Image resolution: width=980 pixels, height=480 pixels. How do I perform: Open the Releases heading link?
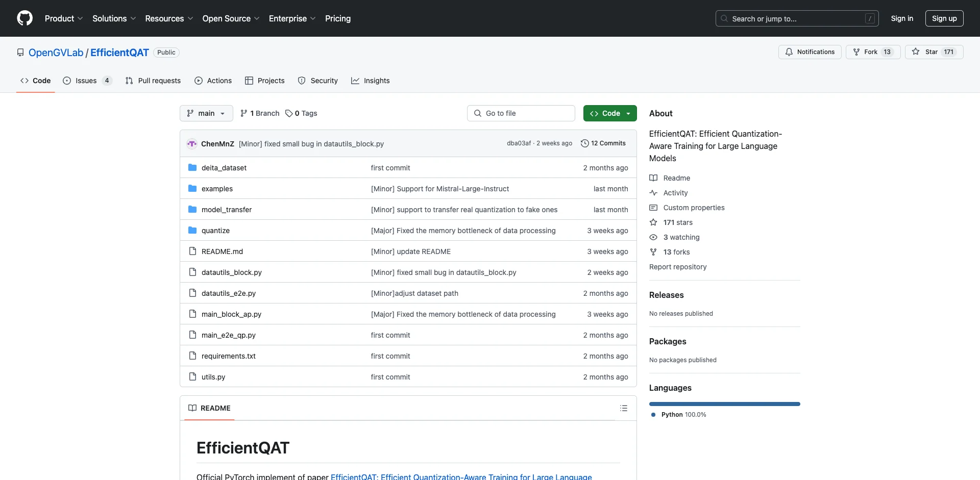click(666, 295)
